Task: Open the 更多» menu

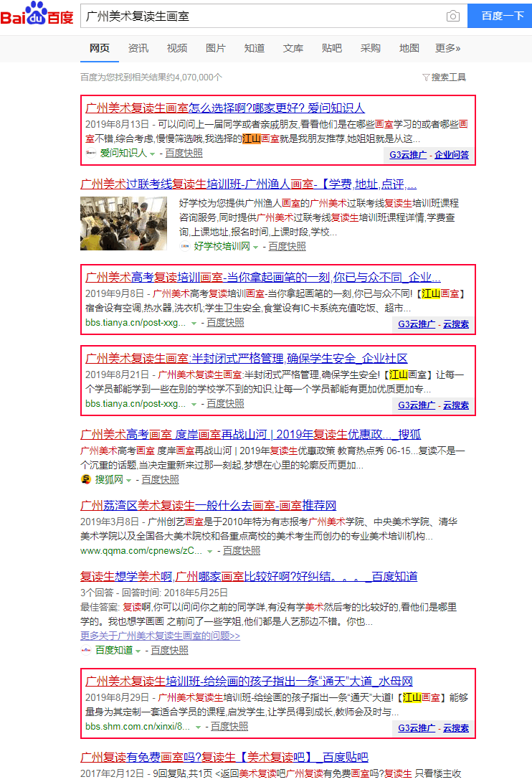Action: click(447, 48)
